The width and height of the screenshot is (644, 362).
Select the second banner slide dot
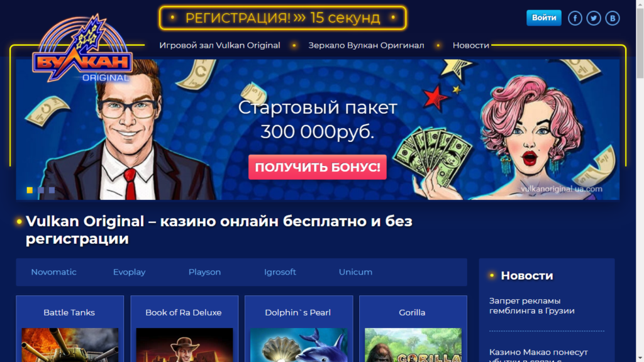click(x=41, y=190)
